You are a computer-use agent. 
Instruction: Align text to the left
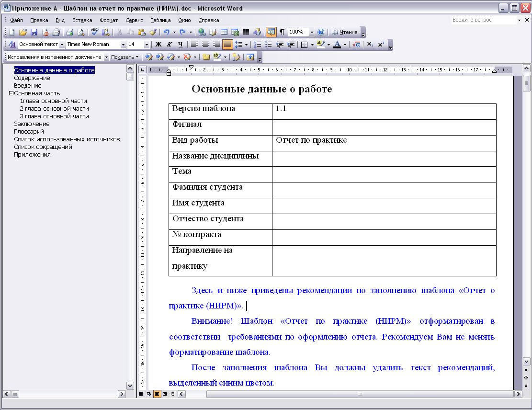194,45
